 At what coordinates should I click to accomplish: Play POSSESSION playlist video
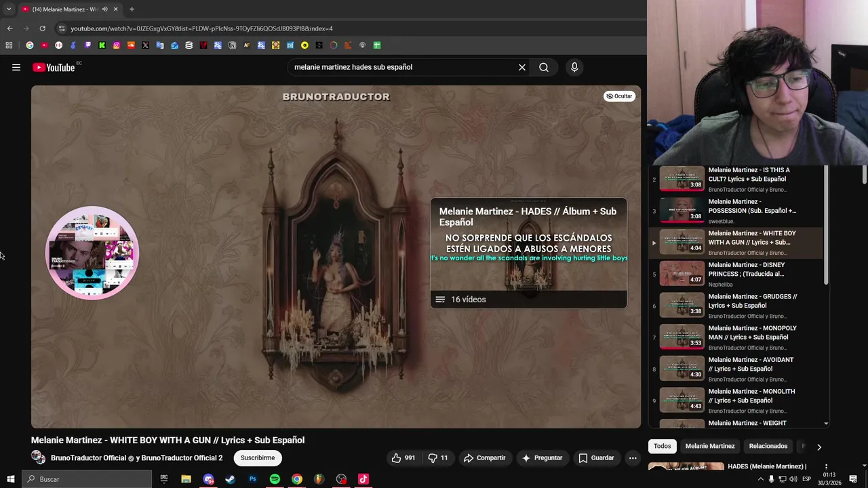click(x=736, y=211)
